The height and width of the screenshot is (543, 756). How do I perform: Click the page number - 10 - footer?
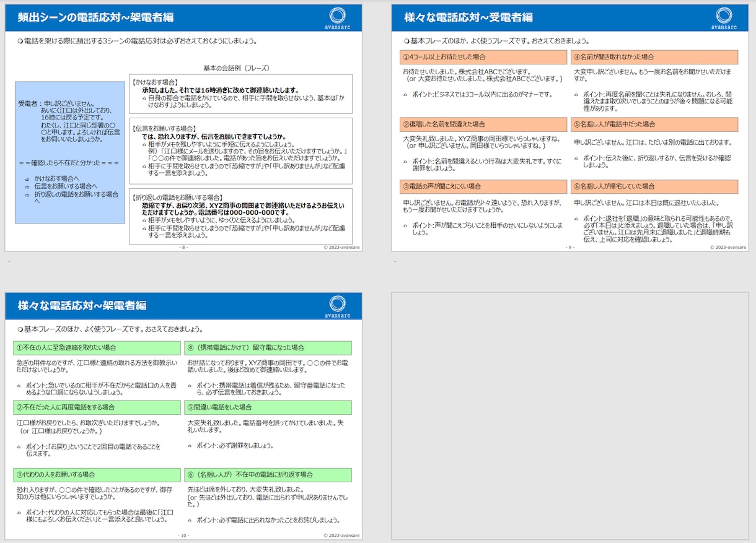click(x=183, y=535)
